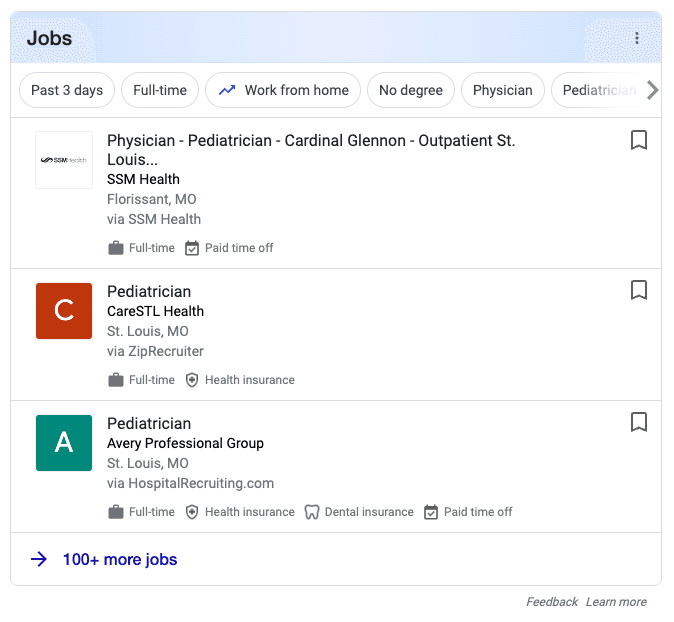Image resolution: width=674 pixels, height=622 pixels.
Task: Bookmark the CareSTL Health pediatrician job
Action: coord(639,290)
